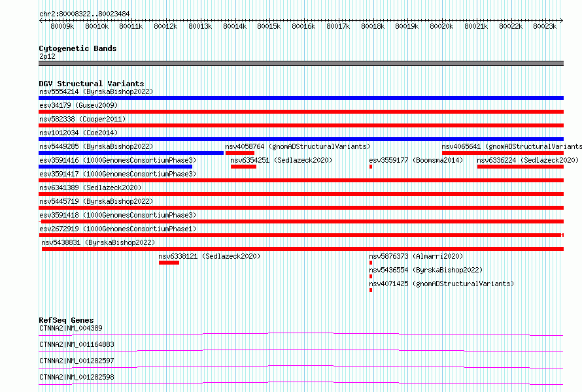
Task: Click the tiny red esv3559177 marker
Action: 371,167
